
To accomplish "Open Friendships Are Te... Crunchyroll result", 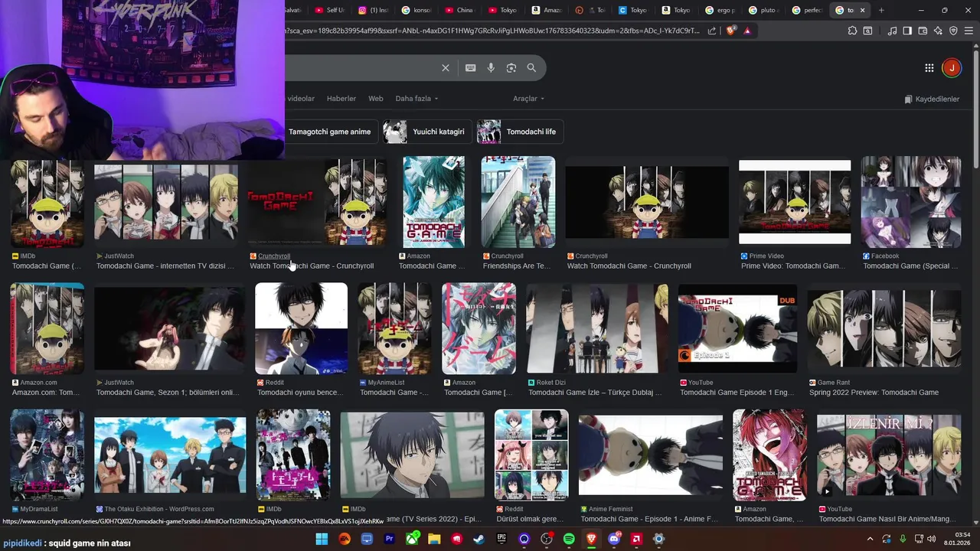I will [517, 266].
